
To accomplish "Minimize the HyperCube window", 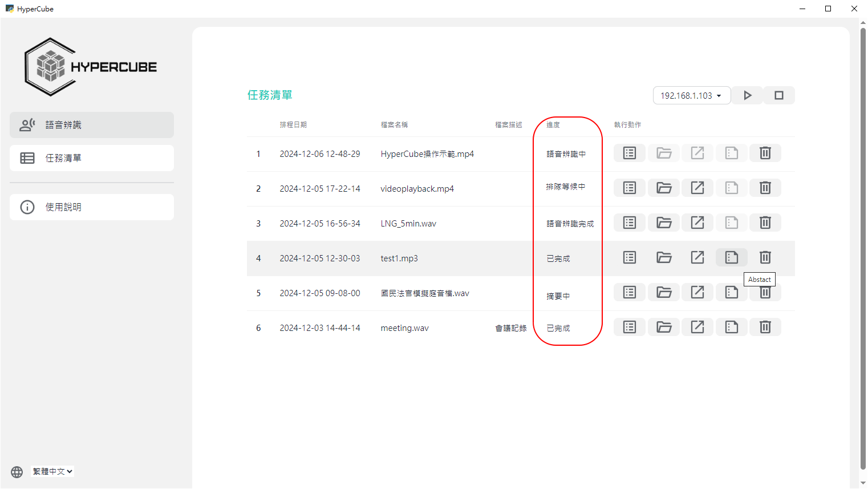I will pos(802,9).
